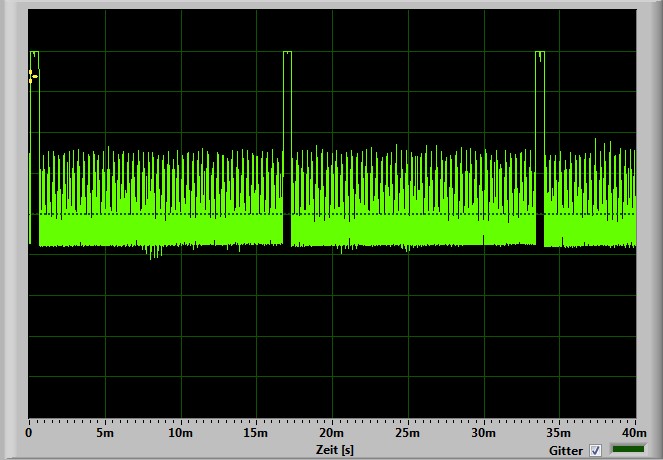Click the 35m time axis label
This screenshot has height=460, width=663.
(559, 433)
